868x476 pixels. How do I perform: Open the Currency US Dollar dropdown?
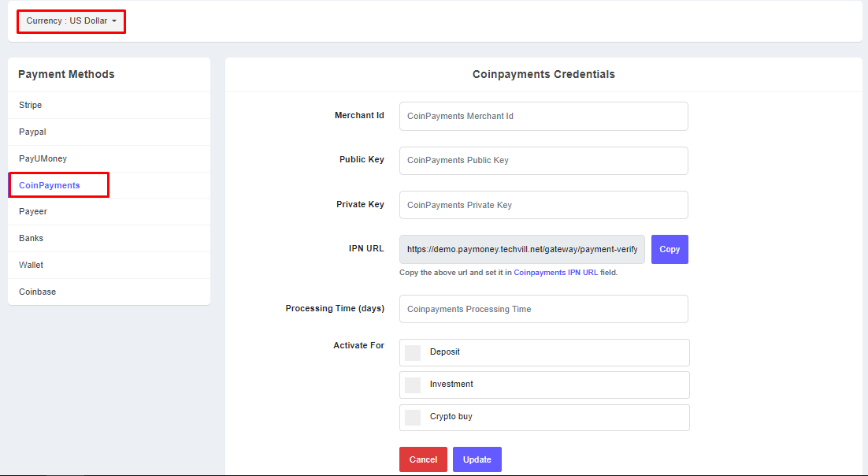71,21
